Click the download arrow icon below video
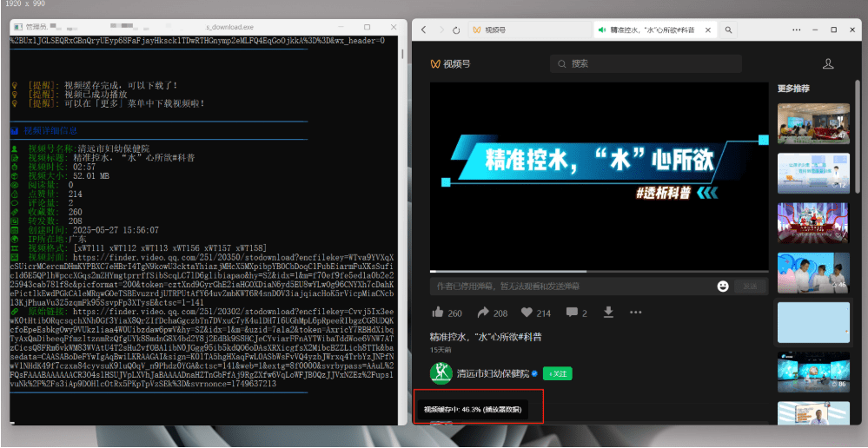868x448 pixels. (608, 313)
